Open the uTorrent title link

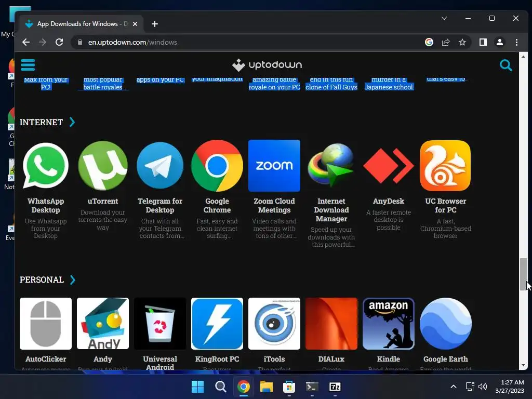(103, 201)
